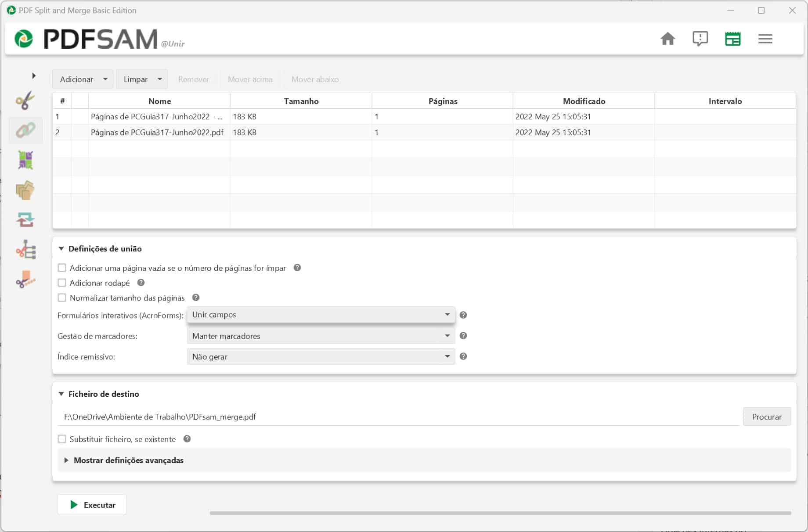Click the progress bar at the bottom

click(x=501, y=513)
